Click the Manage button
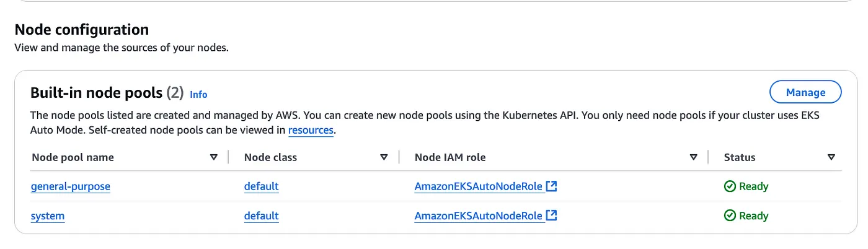The width and height of the screenshot is (868, 249). pyautogui.click(x=805, y=92)
